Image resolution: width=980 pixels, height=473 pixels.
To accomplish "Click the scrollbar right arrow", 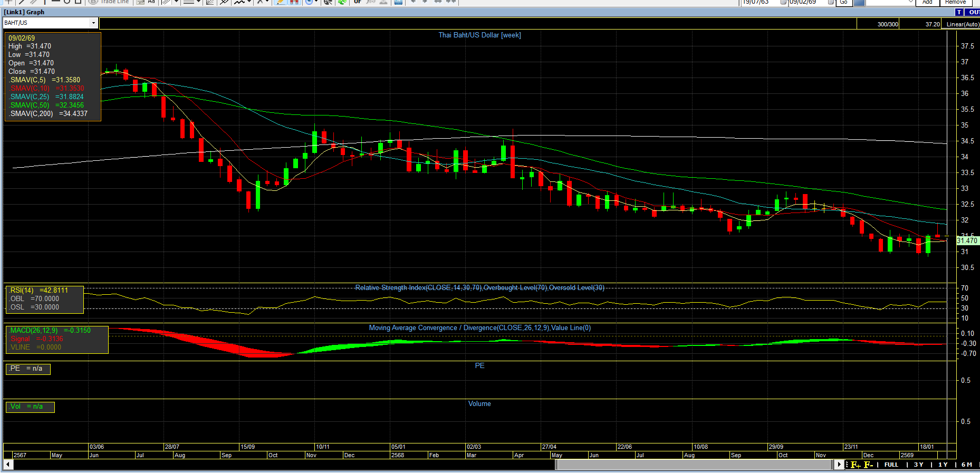I will point(839,465).
